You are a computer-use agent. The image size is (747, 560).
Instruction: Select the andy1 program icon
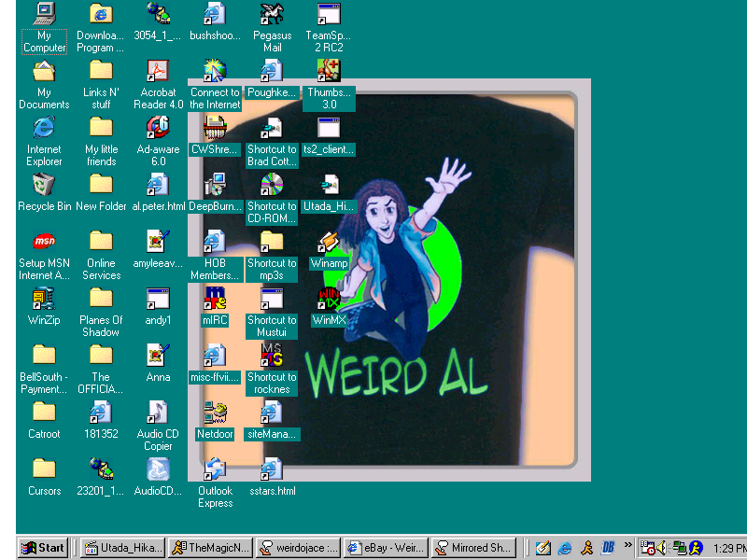(158, 298)
